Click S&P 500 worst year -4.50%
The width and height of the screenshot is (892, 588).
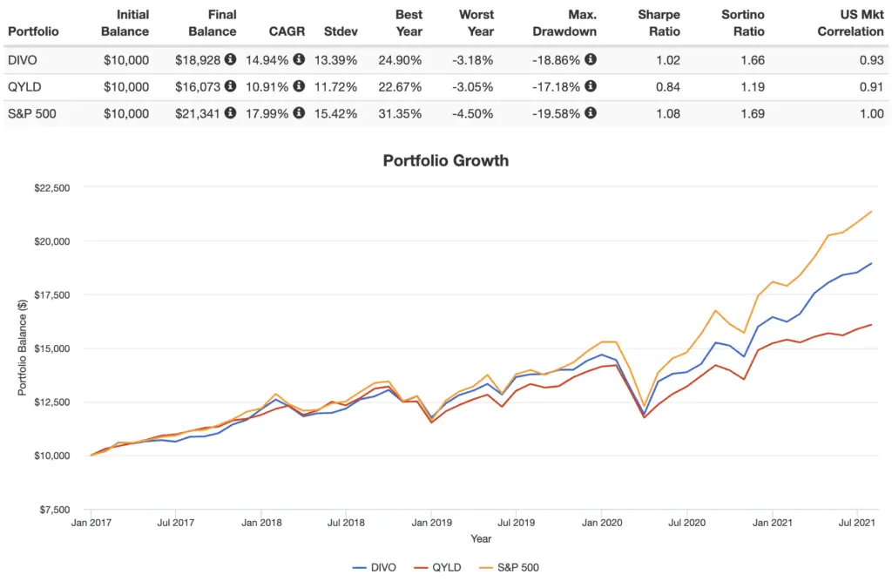(x=473, y=113)
